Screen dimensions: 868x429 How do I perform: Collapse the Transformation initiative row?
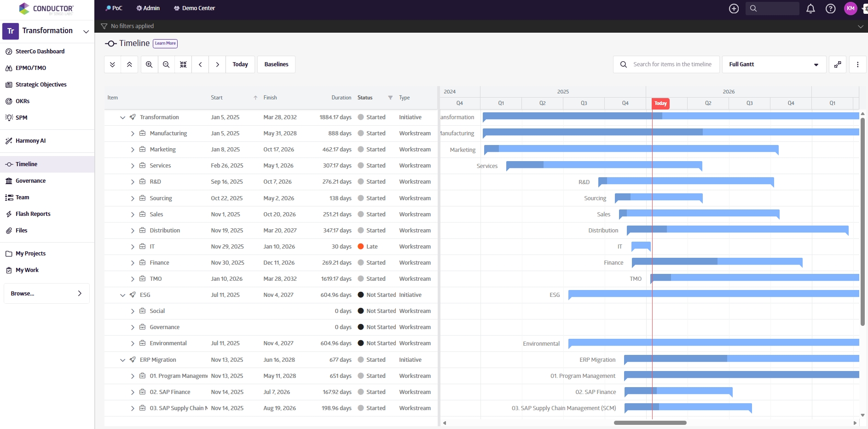click(122, 117)
